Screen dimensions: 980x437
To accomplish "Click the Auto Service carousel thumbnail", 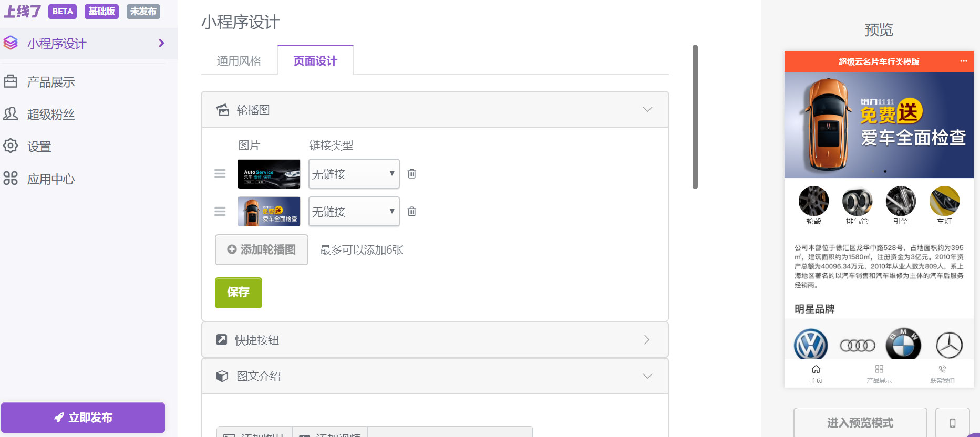I will click(x=269, y=174).
